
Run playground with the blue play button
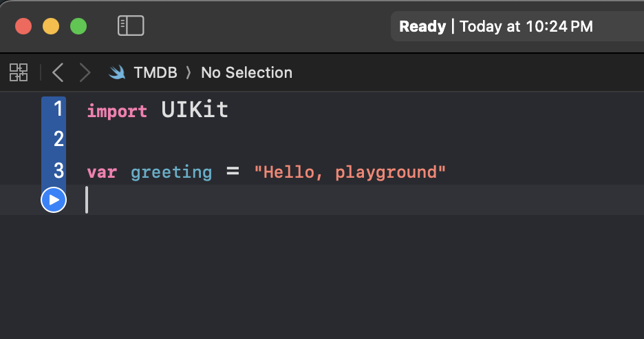(x=54, y=200)
